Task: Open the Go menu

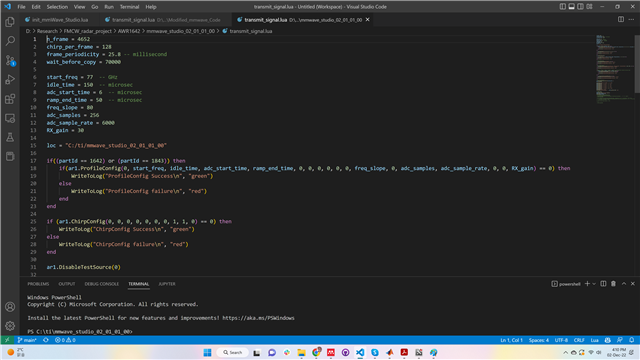Action: tap(95, 7)
